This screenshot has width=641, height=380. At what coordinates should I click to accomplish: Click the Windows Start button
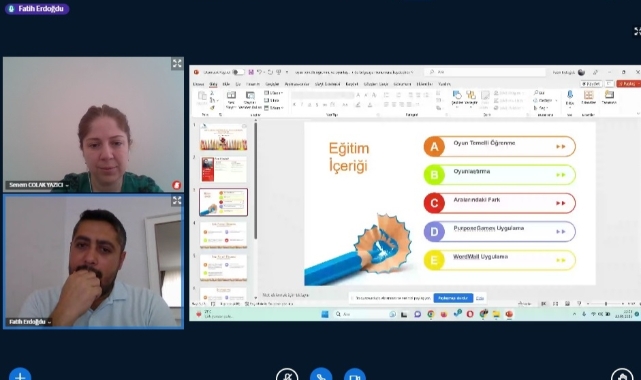[325, 314]
